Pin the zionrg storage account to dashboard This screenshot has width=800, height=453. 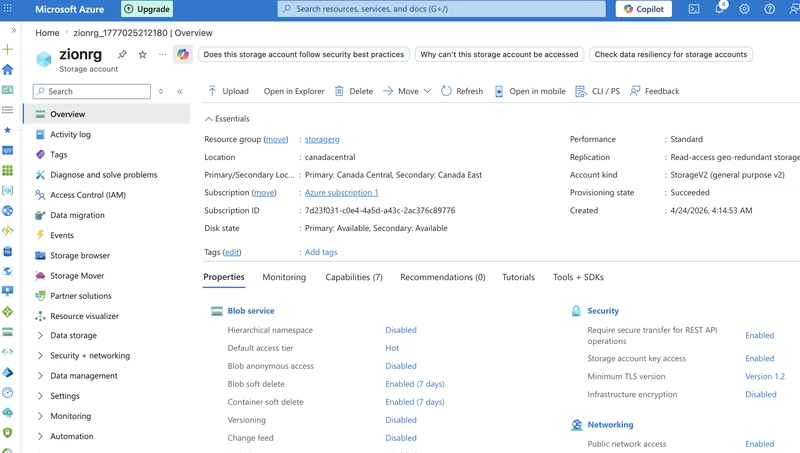pos(122,54)
